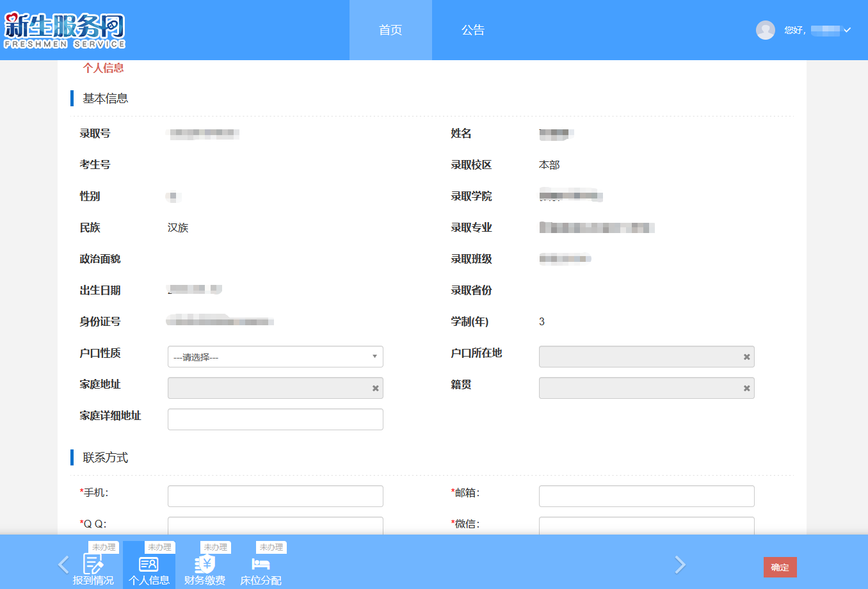Image resolution: width=868 pixels, height=589 pixels.
Task: Expand the user account menu chevron
Action: point(847,30)
